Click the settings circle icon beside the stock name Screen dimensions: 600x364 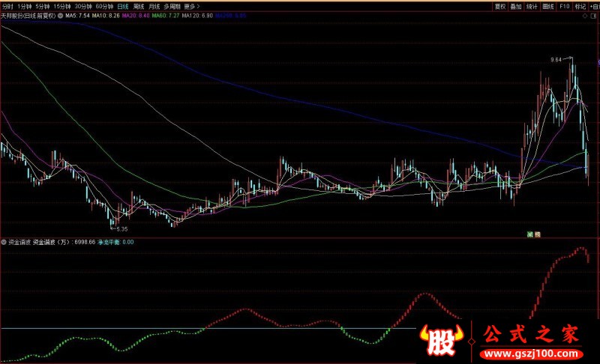60,14
